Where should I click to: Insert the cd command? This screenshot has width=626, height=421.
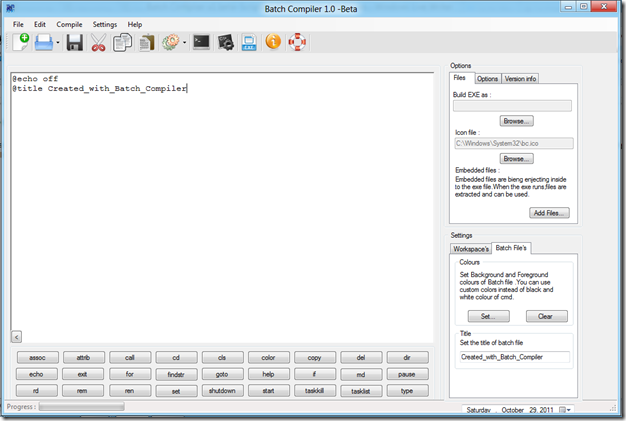(x=176, y=358)
